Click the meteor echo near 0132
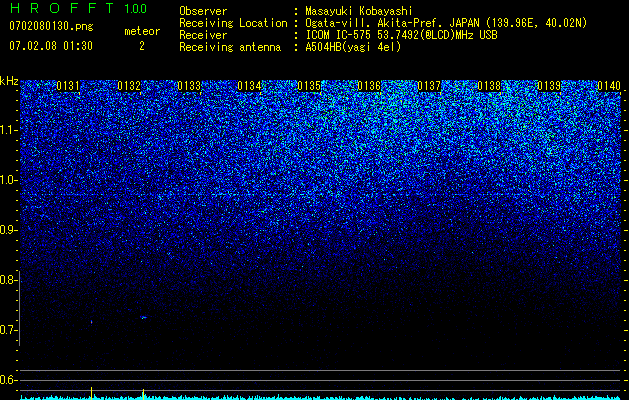Image resolution: width=629 pixels, height=400 pixels. coord(143,317)
